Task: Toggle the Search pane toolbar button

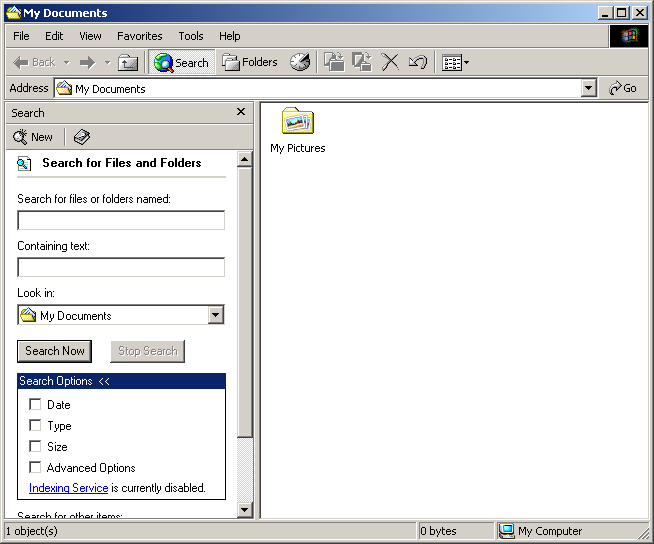Action: (x=181, y=62)
